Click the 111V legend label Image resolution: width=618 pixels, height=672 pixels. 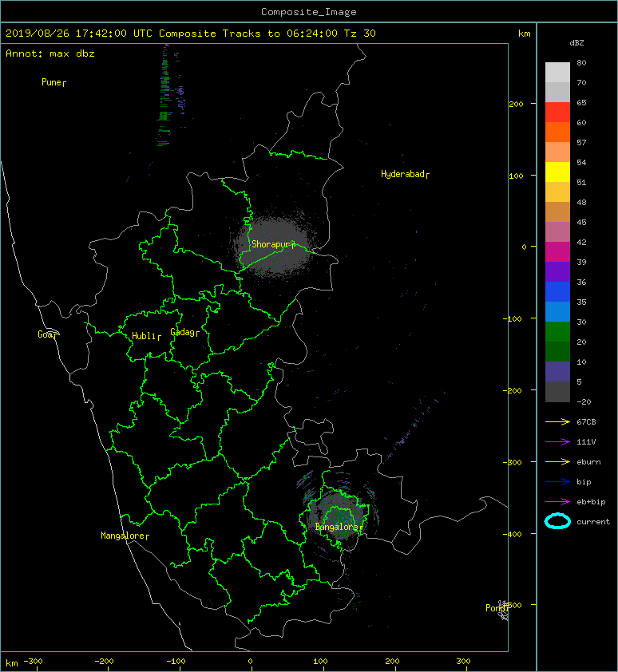point(586,442)
